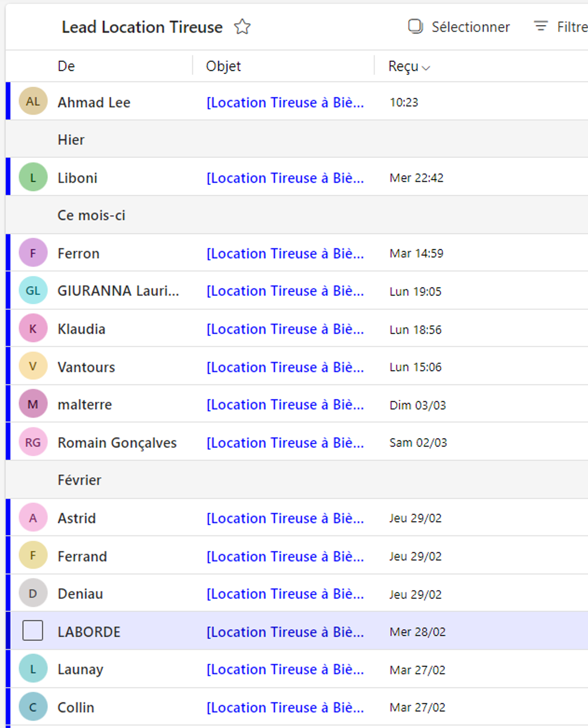This screenshot has width=588, height=728.
Task: Sort by the De column header
Action: (66, 66)
